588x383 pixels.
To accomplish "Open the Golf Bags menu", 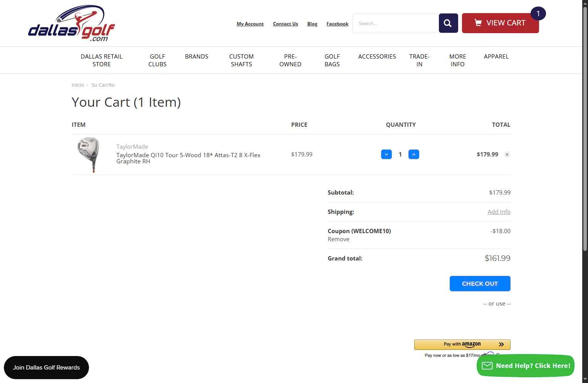I will pos(332,60).
